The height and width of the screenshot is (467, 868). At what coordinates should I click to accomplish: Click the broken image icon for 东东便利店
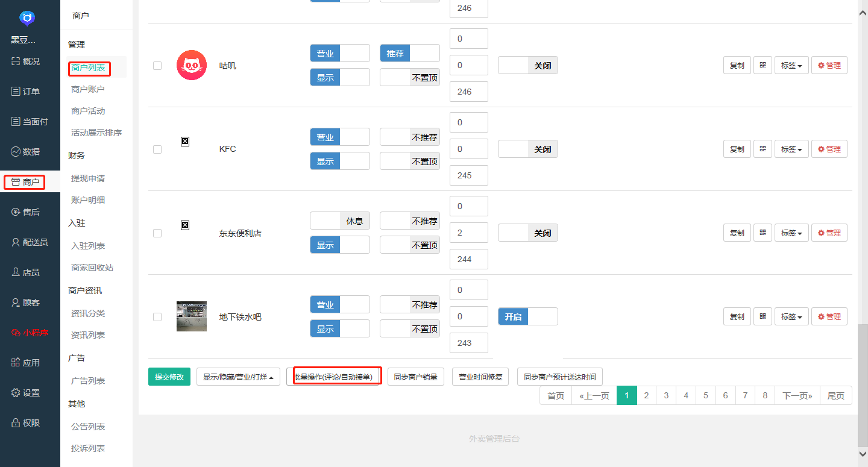tap(185, 225)
